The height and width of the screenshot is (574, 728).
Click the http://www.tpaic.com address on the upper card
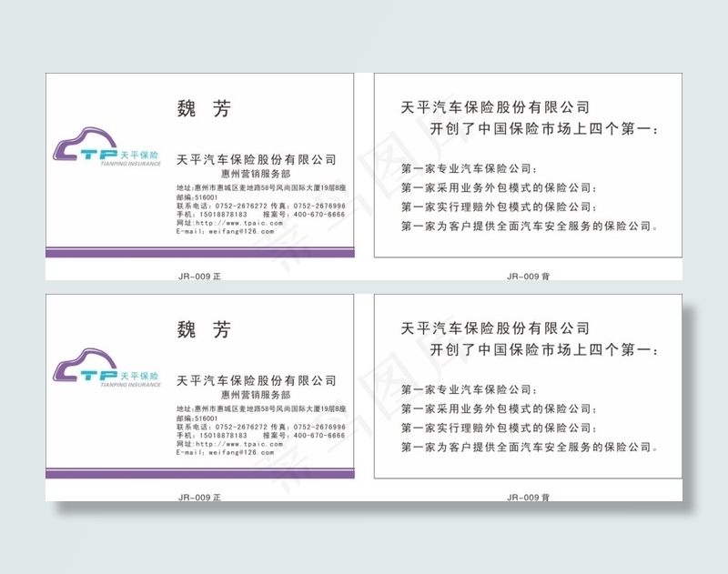[x=239, y=223]
